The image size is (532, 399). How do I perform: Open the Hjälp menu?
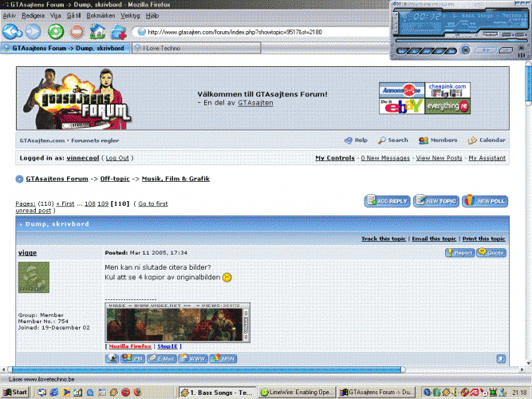tap(152, 16)
